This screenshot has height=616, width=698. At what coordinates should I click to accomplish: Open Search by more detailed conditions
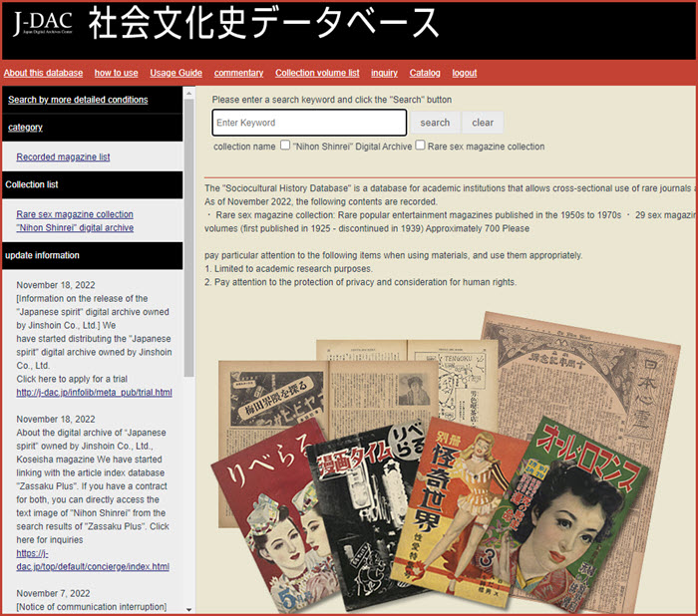click(78, 100)
